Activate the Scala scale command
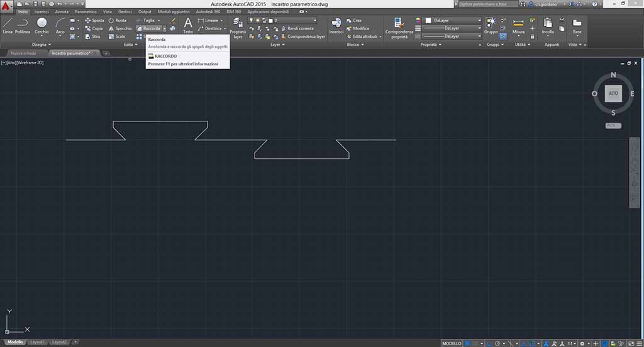 [x=116, y=36]
